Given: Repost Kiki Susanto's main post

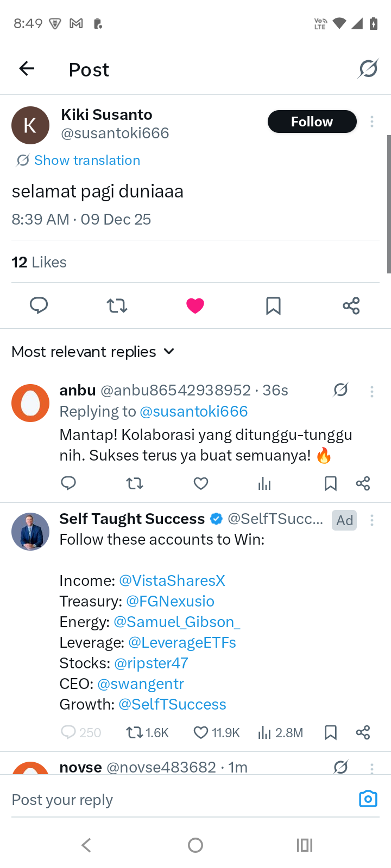Looking at the screenshot, I should point(117,305).
